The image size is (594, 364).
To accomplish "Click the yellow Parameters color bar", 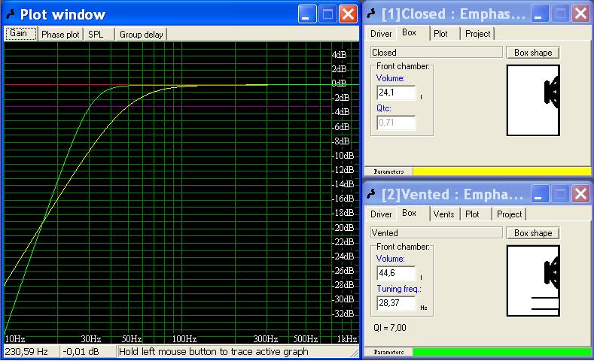I will [501, 171].
